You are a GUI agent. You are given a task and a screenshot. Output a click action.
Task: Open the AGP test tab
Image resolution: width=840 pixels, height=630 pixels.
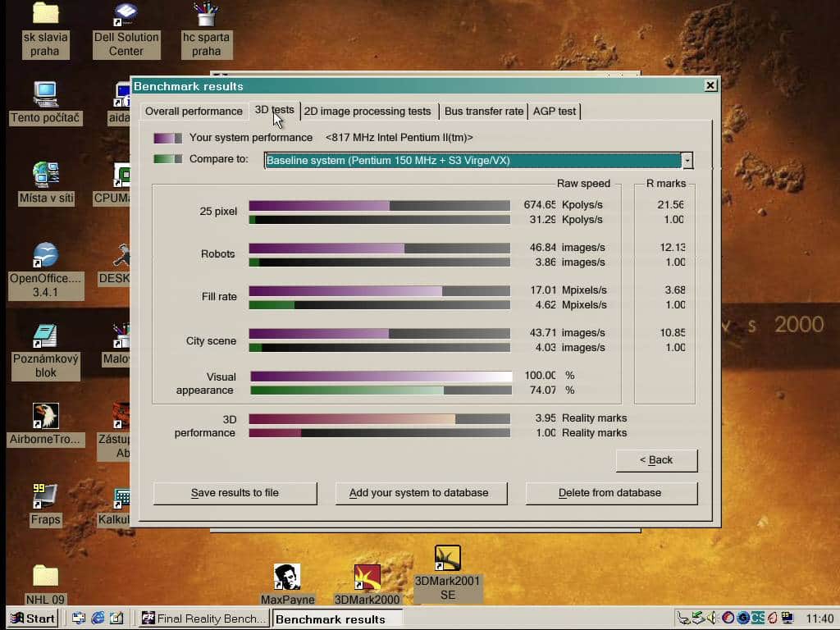pos(554,111)
